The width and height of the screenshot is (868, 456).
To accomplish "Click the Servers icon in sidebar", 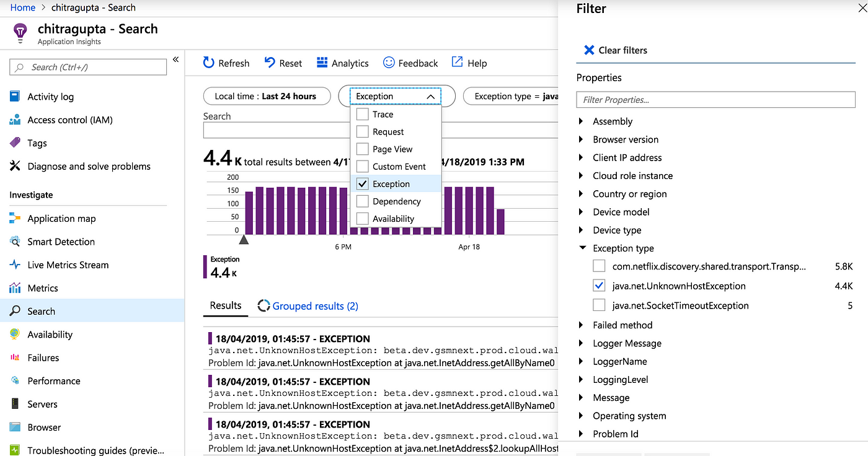I will [15, 404].
